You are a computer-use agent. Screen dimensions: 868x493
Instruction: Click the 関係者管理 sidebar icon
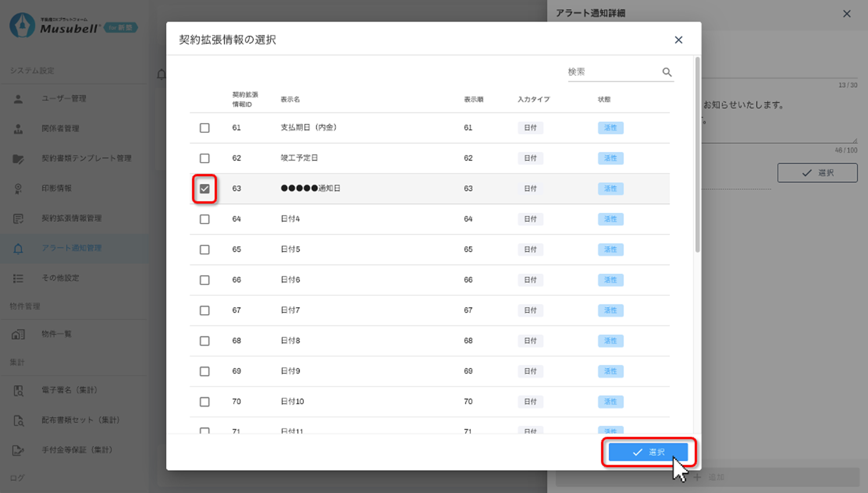pos(18,129)
